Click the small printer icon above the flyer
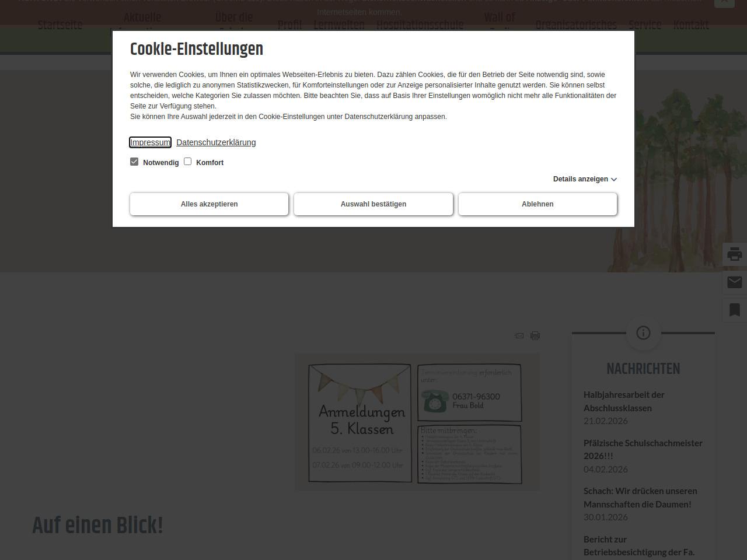 [x=535, y=335]
